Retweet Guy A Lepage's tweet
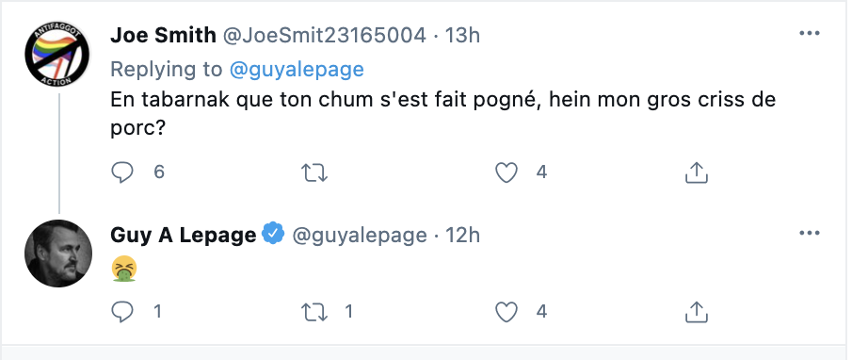 pyautogui.click(x=314, y=312)
